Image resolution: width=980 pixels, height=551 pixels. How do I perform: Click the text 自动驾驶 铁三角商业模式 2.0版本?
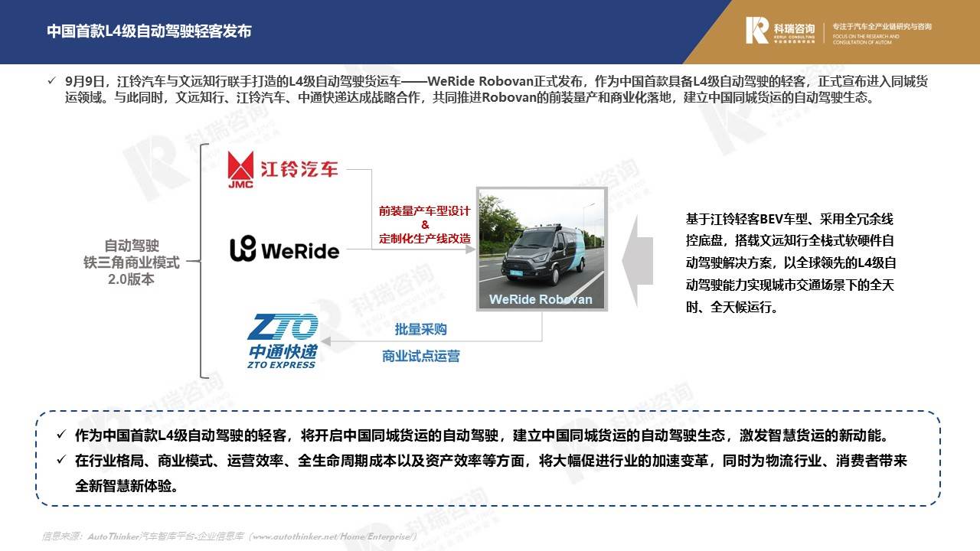[x=132, y=262]
